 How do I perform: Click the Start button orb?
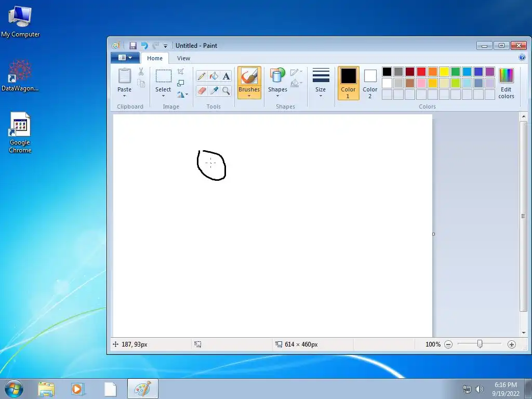(x=14, y=389)
